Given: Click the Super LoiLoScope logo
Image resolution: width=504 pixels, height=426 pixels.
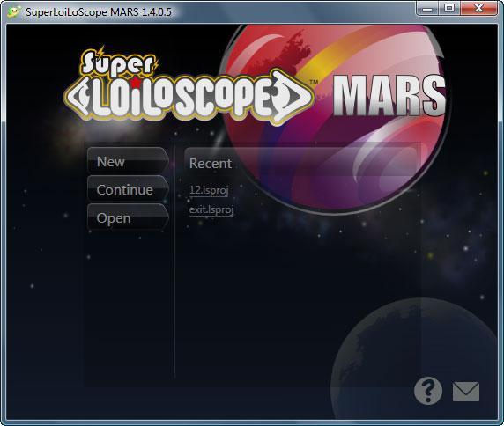Looking at the screenshot, I should tap(189, 86).
